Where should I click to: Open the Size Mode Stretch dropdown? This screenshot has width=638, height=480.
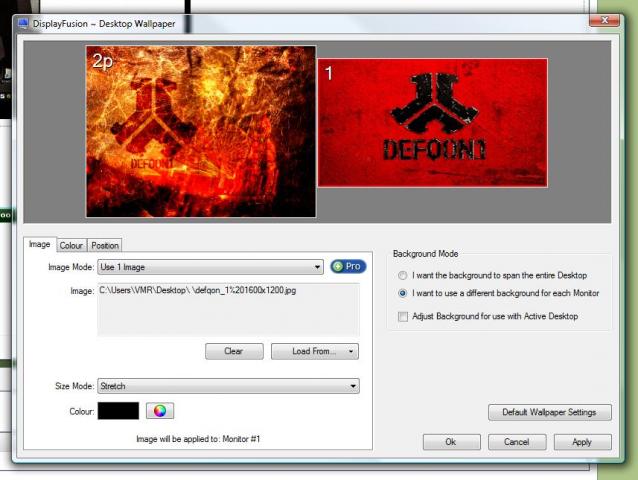tap(228, 386)
